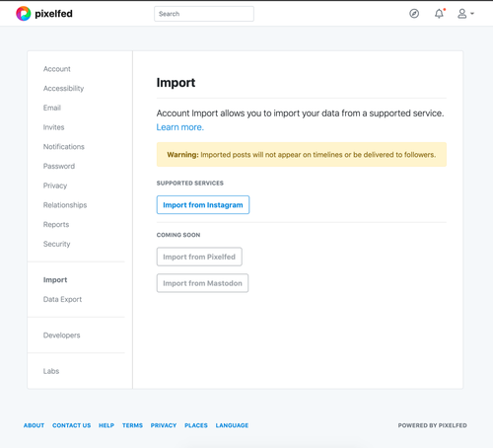Open Data Export settings
Viewport: 493px width, 448px height.
pyautogui.click(x=62, y=299)
